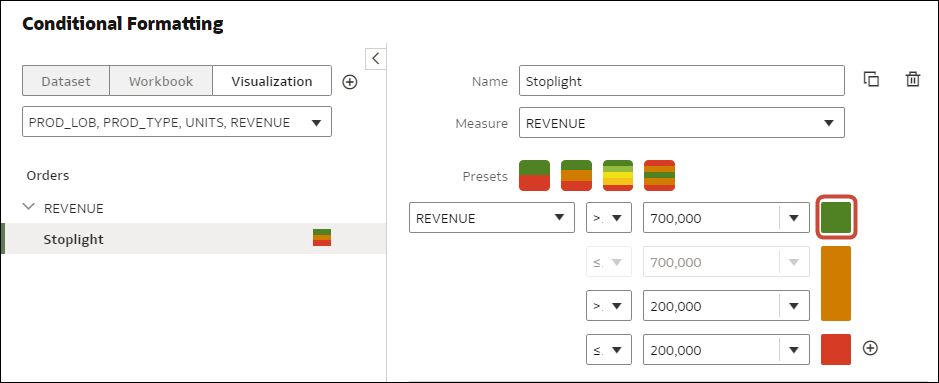This screenshot has width=939, height=383.
Task: Switch to the Workbook tab
Action: [x=161, y=81]
